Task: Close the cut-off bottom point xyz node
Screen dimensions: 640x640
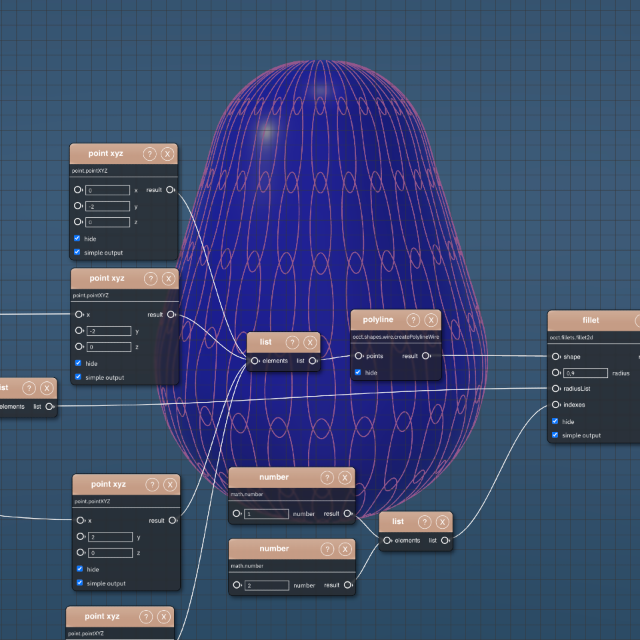Action: 164,617
